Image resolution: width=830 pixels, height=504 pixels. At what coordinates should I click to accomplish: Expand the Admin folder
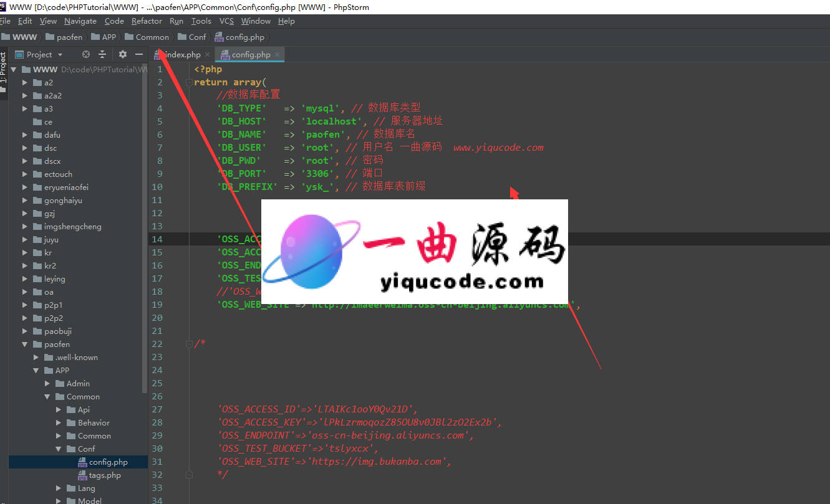tap(47, 384)
